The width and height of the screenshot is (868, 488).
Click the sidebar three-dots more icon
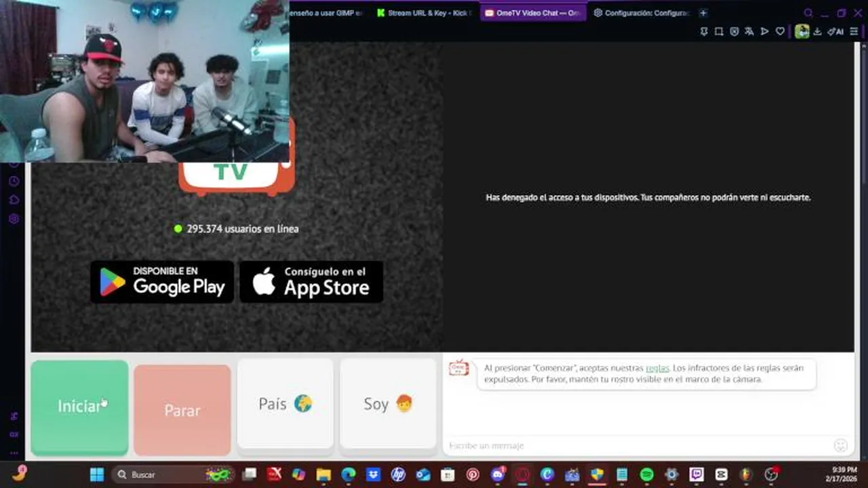(14, 453)
